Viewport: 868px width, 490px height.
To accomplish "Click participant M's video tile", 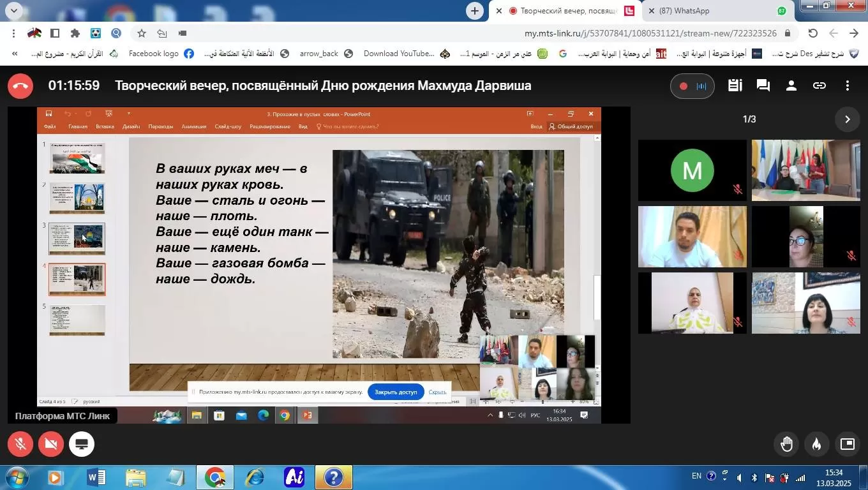I will click(x=692, y=170).
